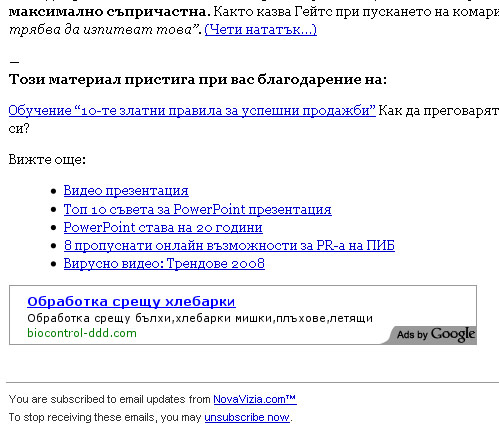Image resolution: width=499 pixels, height=429 pixels.
Task: Click the ad title "Обработка срещу хлебарки"
Action: [x=131, y=301]
